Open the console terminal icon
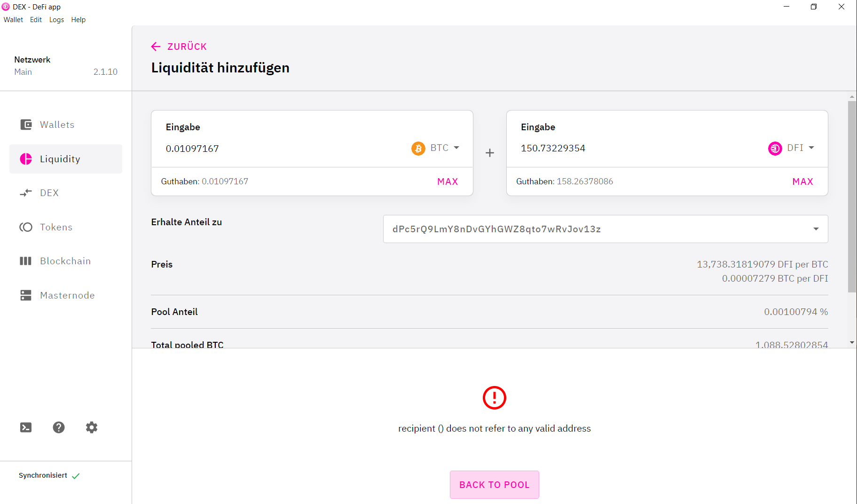Viewport: 857px width, 504px height. pyautogui.click(x=26, y=427)
